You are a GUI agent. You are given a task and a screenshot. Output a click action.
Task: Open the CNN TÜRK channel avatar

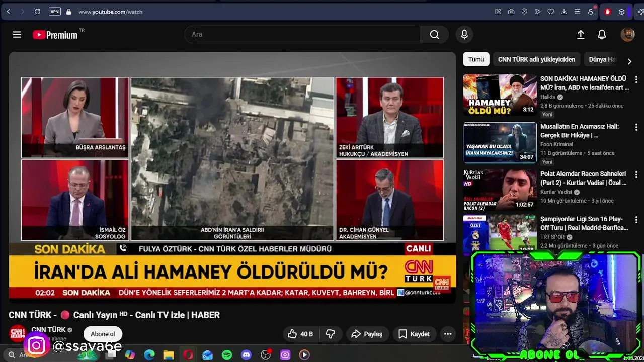click(18, 333)
